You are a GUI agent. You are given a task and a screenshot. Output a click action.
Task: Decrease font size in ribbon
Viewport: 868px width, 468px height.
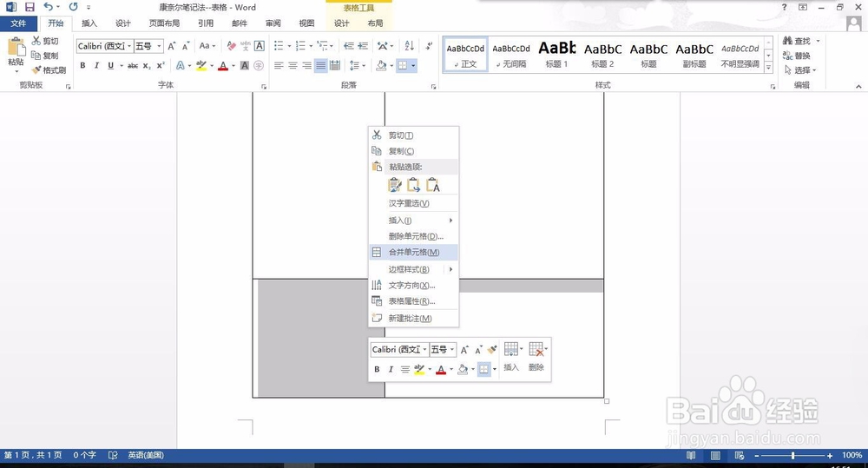(186, 46)
